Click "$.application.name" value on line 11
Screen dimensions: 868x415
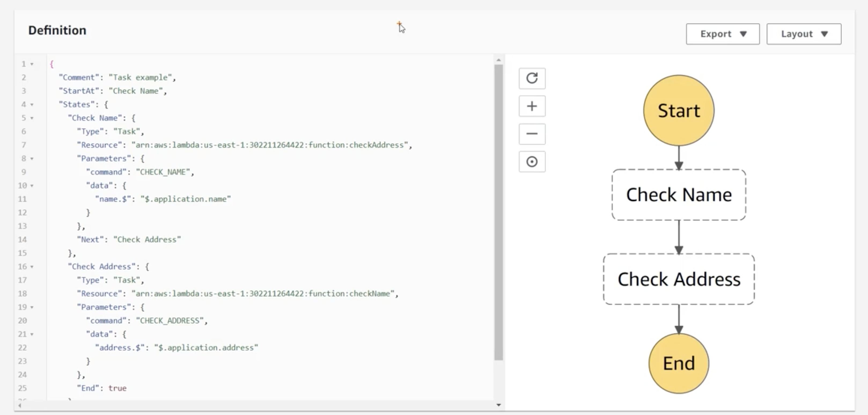(186, 199)
